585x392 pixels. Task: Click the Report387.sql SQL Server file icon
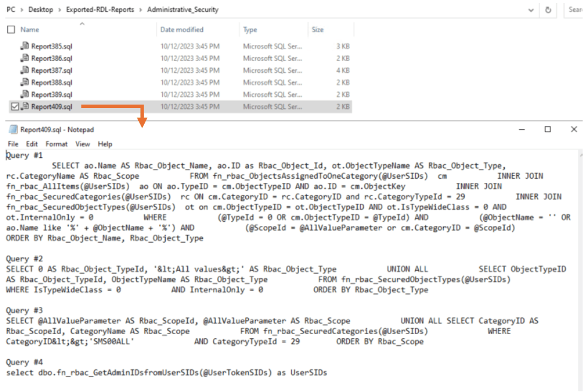click(25, 70)
